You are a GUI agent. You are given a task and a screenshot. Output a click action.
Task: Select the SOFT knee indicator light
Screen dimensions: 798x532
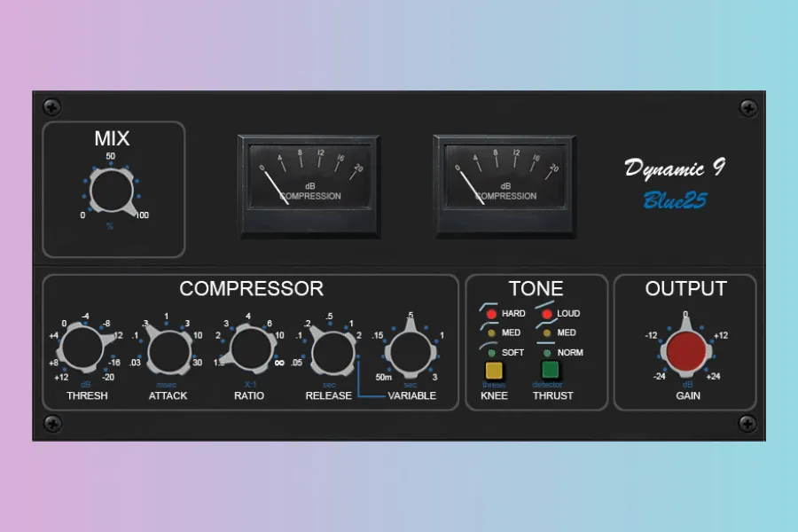[x=489, y=352]
